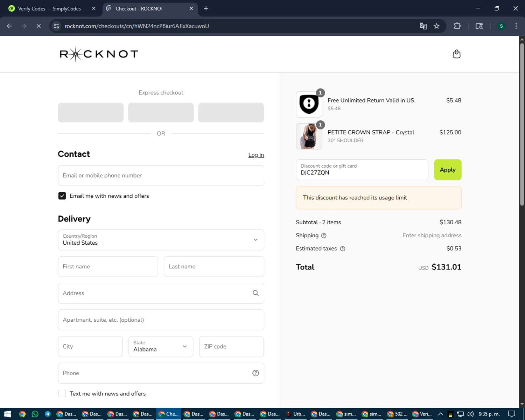Click the Address input field
The image size is (525, 420).
pos(161,293)
